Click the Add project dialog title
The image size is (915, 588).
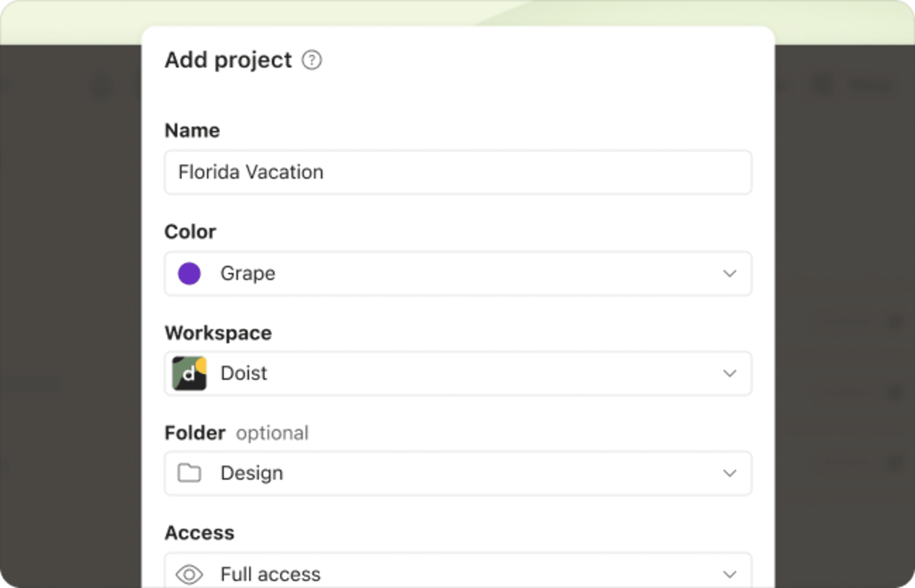coord(228,60)
